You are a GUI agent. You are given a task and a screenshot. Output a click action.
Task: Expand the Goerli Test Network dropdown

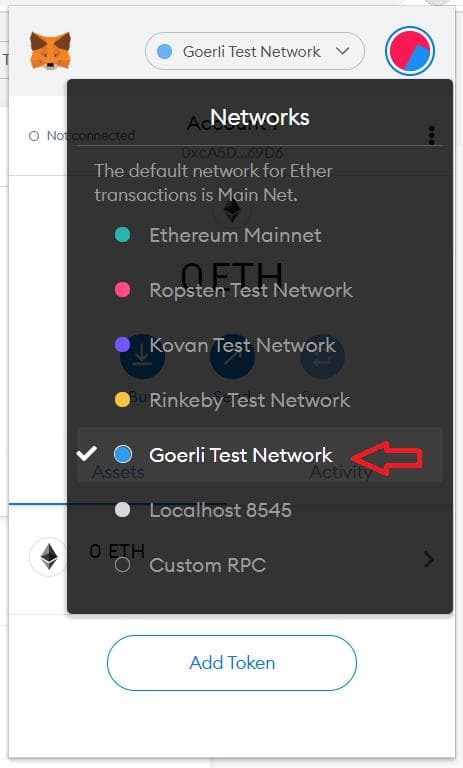[255, 51]
